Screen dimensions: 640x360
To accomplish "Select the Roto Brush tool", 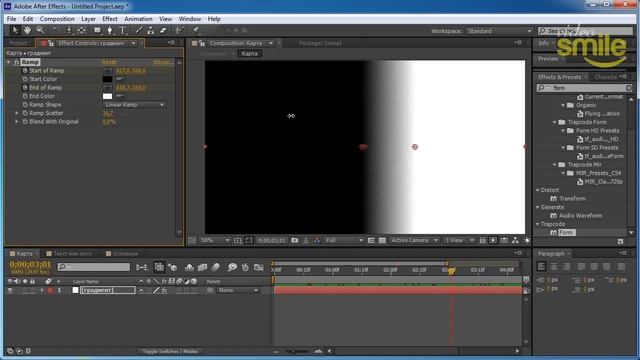I will click(x=179, y=30).
